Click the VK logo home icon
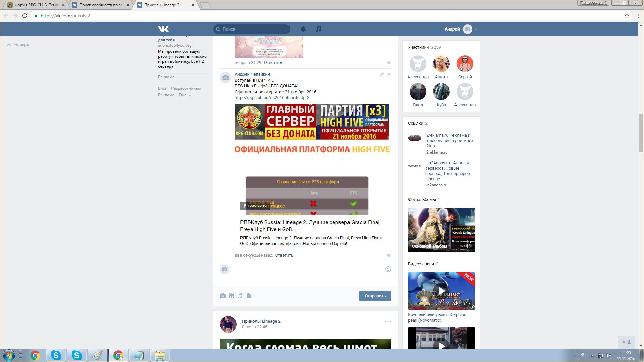644x362 pixels. point(163,29)
